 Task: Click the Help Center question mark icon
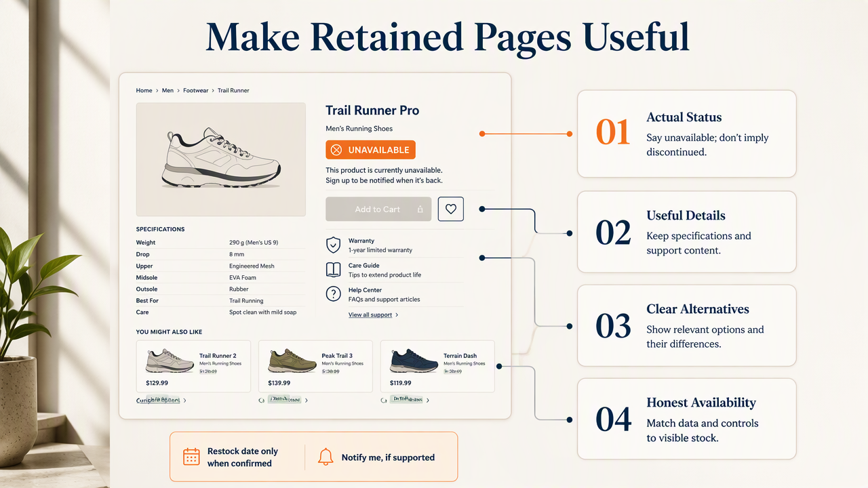click(x=333, y=294)
